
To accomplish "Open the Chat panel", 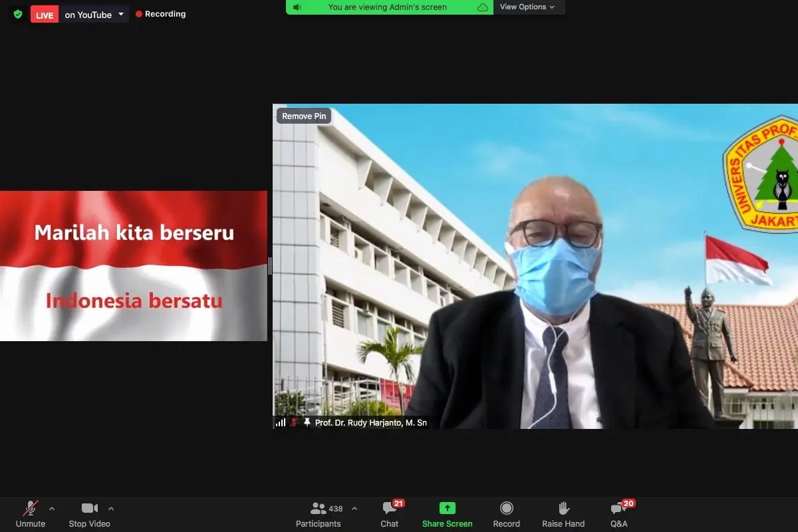I will 390,514.
